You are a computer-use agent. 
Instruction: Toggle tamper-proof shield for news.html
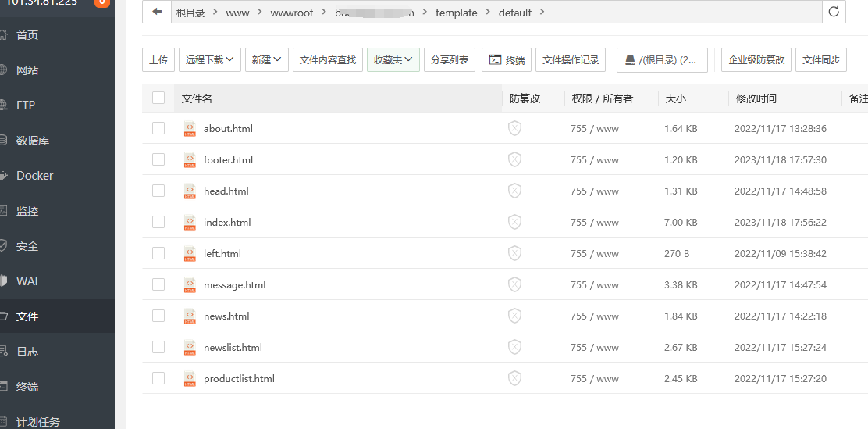515,316
